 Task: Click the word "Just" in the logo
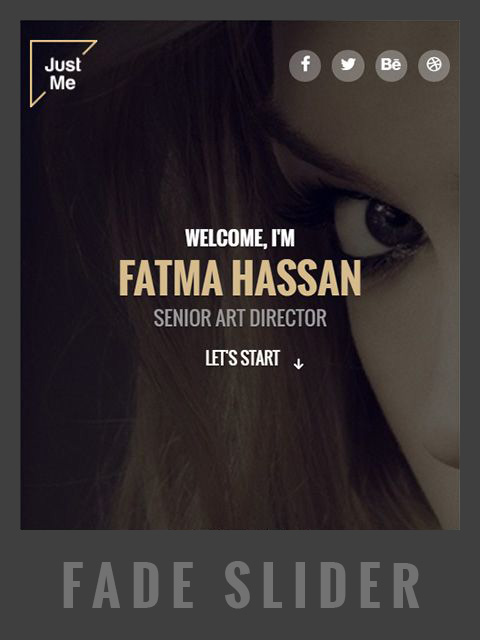[x=63, y=64]
